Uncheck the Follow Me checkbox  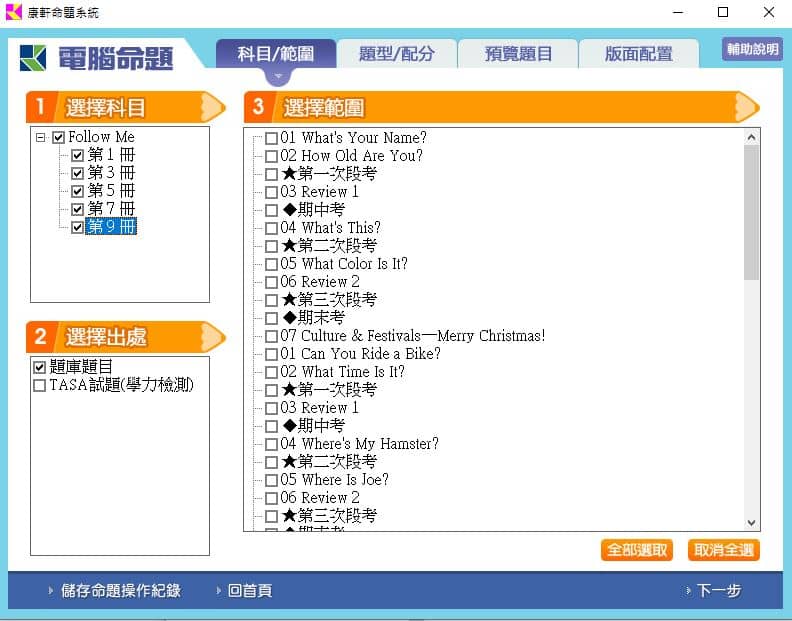tap(59, 137)
